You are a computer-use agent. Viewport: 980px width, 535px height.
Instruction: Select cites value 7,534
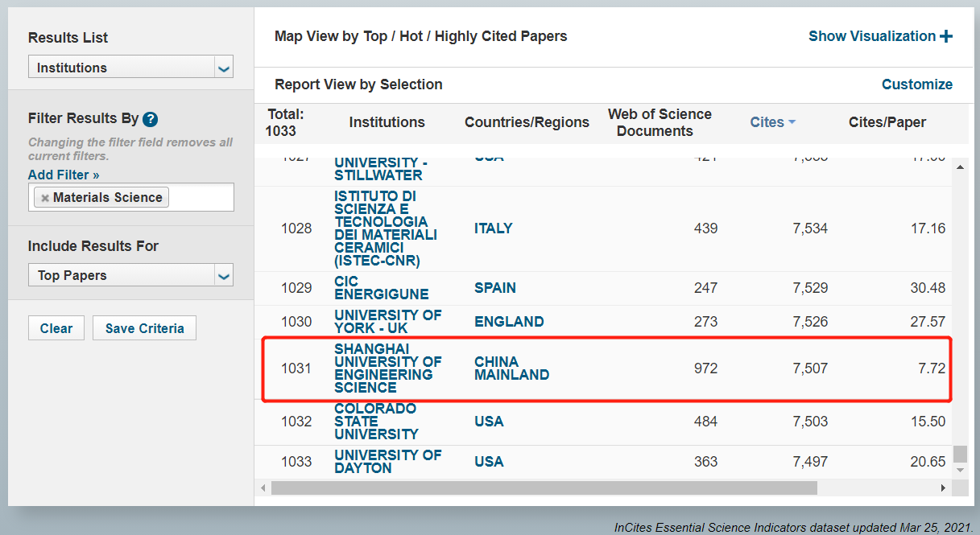[x=810, y=228]
